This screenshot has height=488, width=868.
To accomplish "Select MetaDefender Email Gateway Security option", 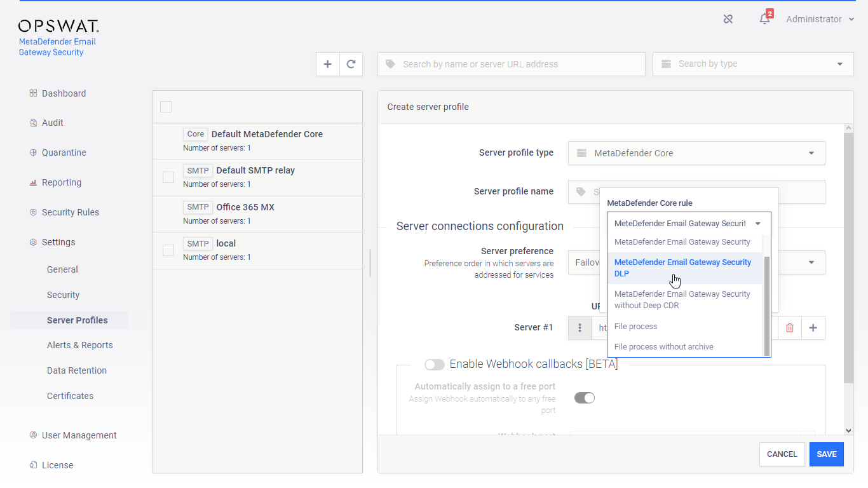I will tap(684, 242).
